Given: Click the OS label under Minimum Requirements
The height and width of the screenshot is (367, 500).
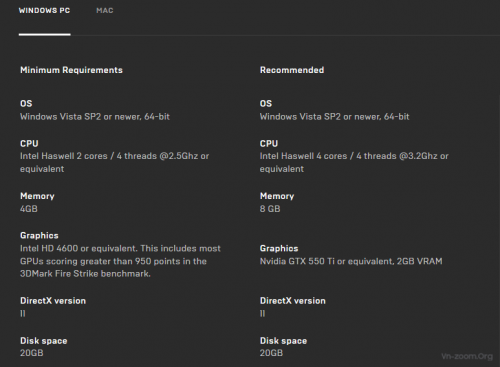Looking at the screenshot, I should (26, 104).
